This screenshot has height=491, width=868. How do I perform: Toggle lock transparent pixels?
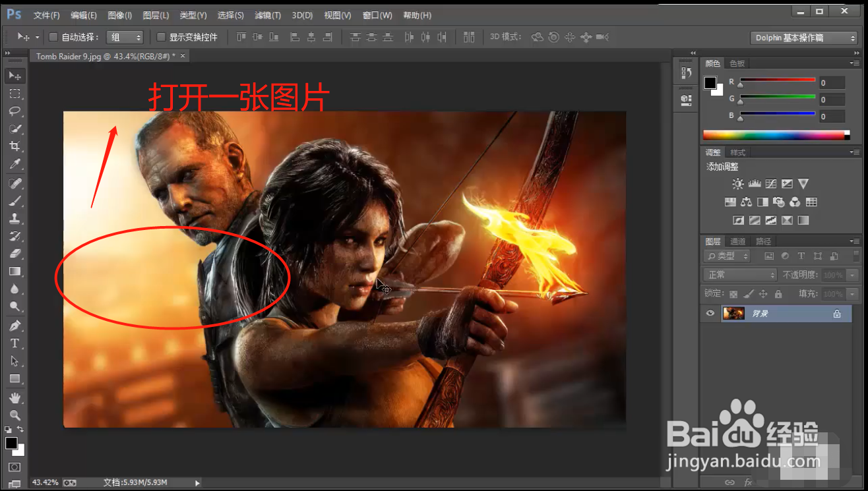[733, 294]
